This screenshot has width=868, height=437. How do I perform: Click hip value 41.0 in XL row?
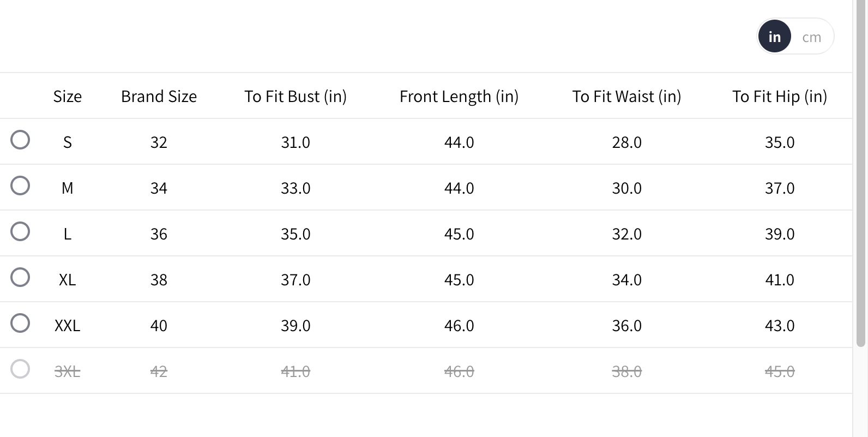point(780,280)
